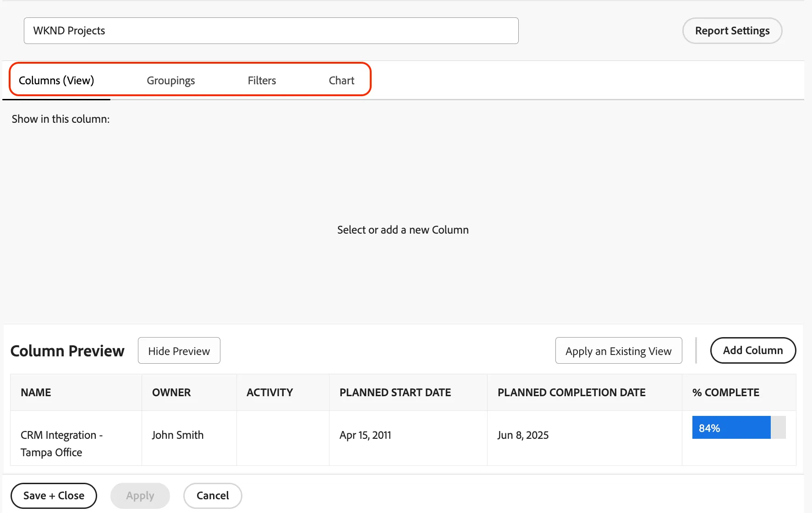Viewport: 812px width, 513px height.
Task: Open the Columns (View) tab
Action: coord(56,81)
